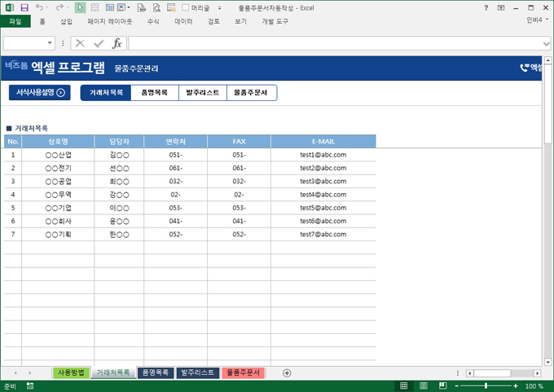Open the Name Box dropdown

coord(51,43)
